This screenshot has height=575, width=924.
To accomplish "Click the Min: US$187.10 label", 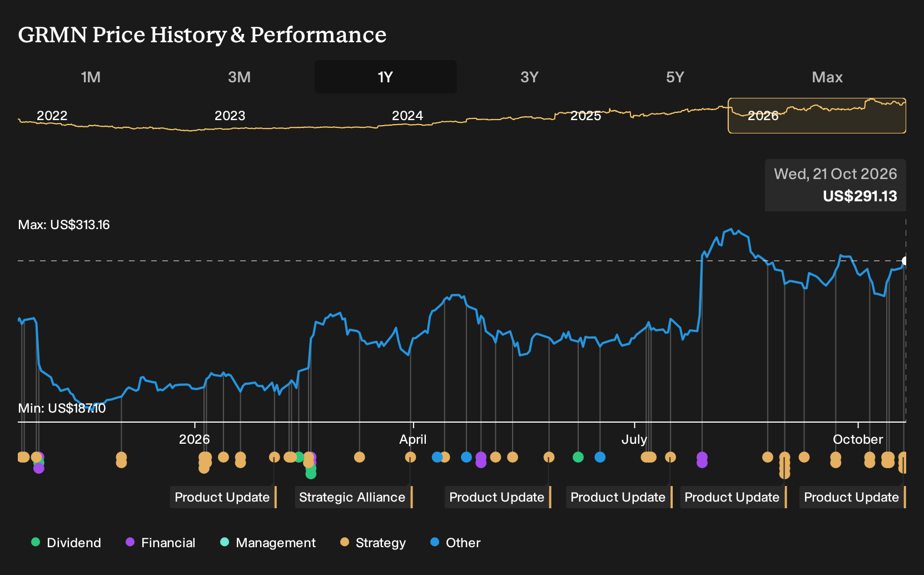I will (x=62, y=408).
